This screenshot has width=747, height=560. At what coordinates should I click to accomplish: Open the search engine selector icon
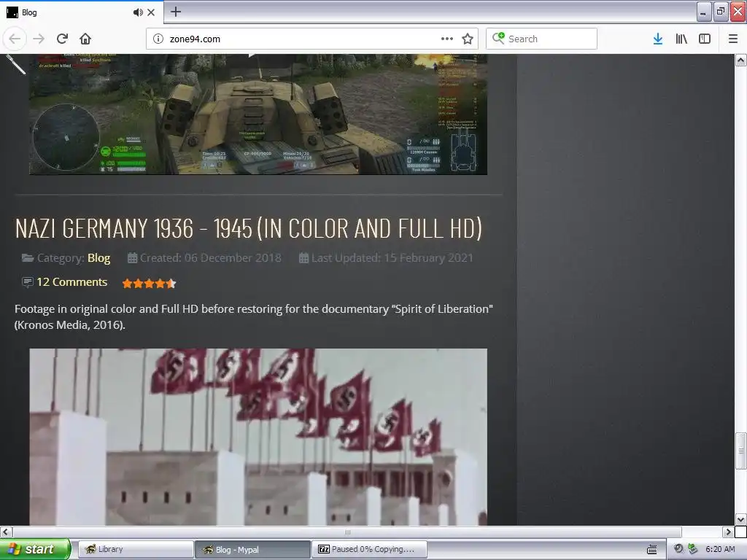pyautogui.click(x=498, y=38)
